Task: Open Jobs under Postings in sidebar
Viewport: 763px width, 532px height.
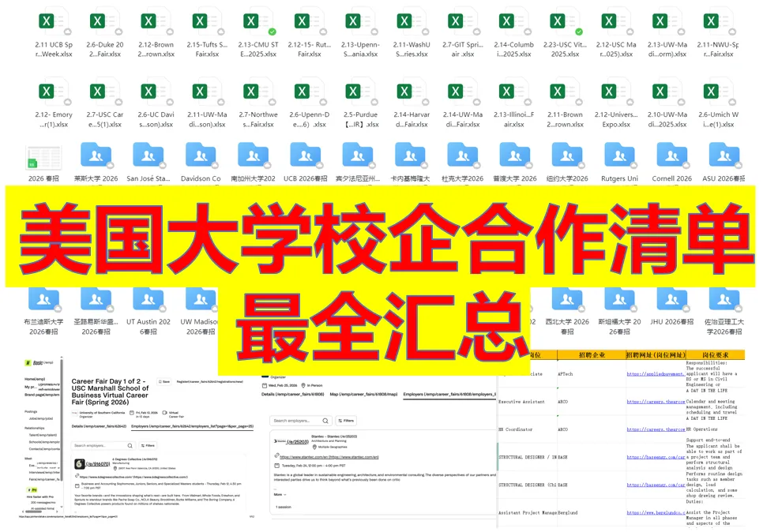Action: tap(41, 418)
